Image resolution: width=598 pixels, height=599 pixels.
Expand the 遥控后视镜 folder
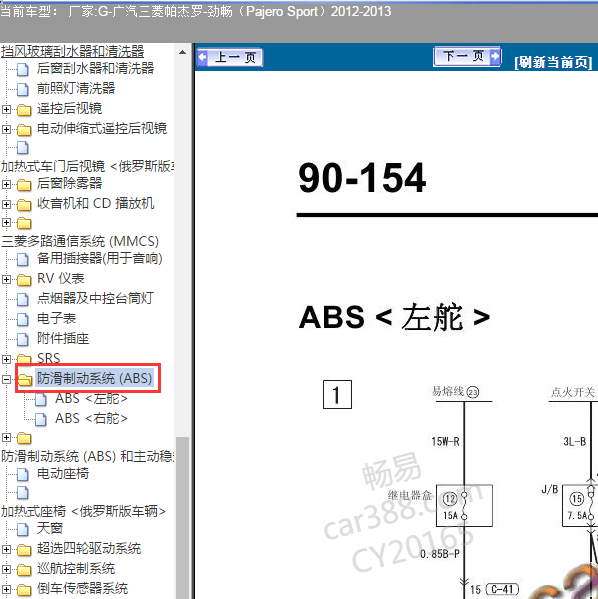coord(6,110)
